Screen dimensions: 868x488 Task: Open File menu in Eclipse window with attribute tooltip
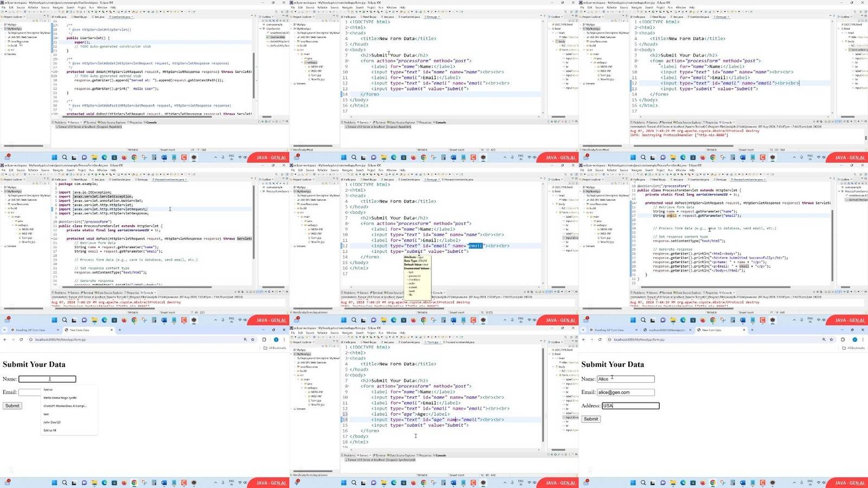(x=293, y=170)
